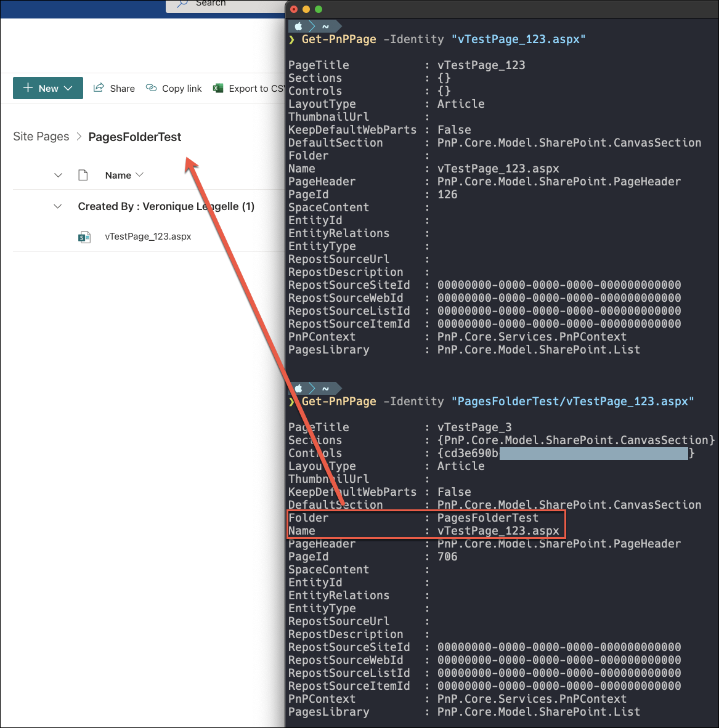Click the Export to CSV icon

click(219, 88)
